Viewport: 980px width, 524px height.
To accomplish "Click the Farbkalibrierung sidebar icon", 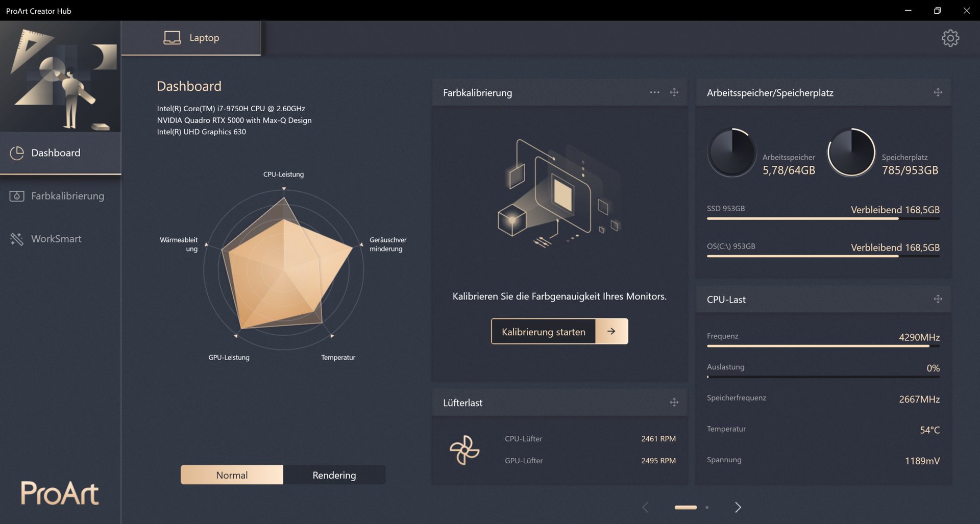I will point(17,196).
